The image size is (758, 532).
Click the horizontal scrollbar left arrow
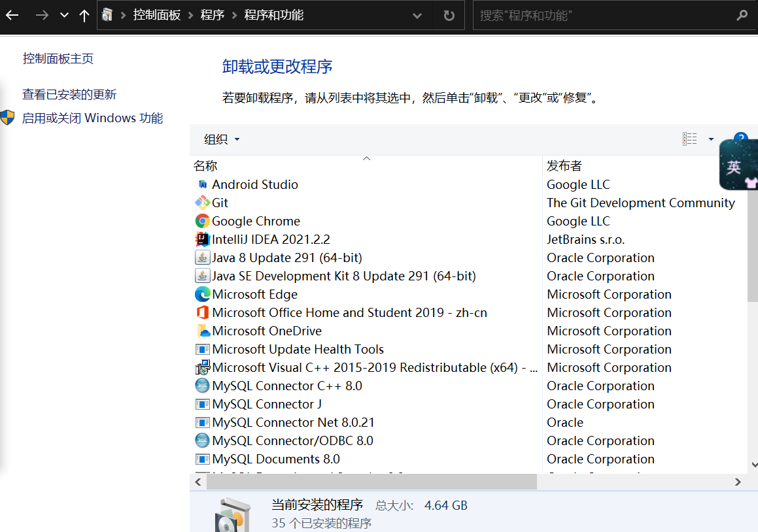pyautogui.click(x=198, y=482)
